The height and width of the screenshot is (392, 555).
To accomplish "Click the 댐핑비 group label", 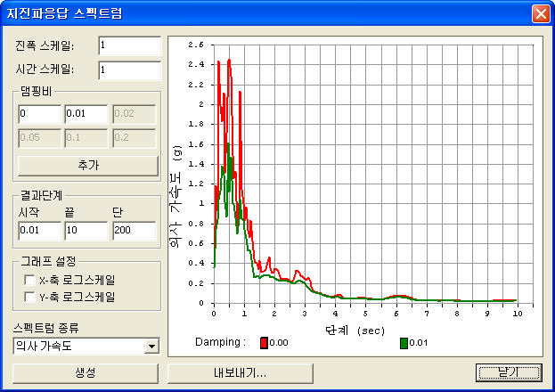I will click(x=37, y=92).
